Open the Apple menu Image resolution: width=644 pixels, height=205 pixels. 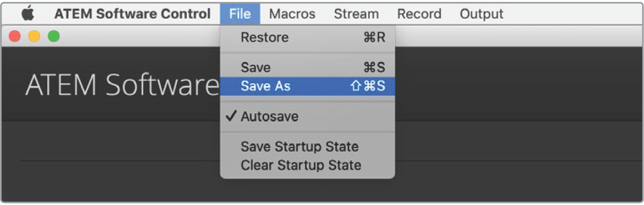click(x=27, y=14)
